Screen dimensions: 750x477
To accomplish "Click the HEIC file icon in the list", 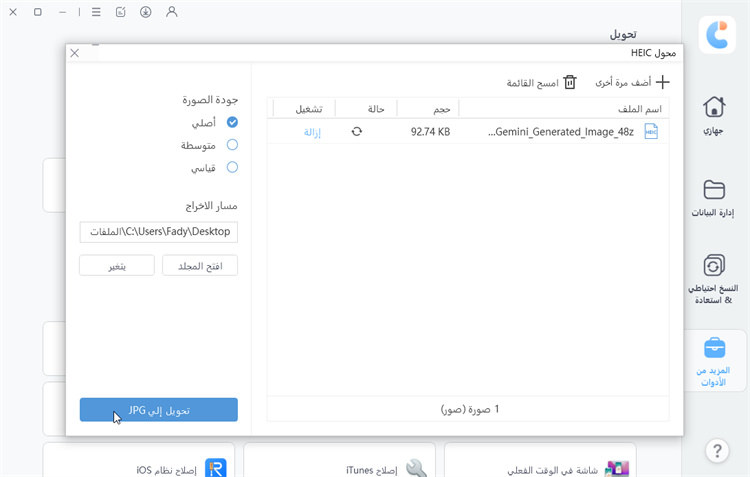I will tap(651, 131).
